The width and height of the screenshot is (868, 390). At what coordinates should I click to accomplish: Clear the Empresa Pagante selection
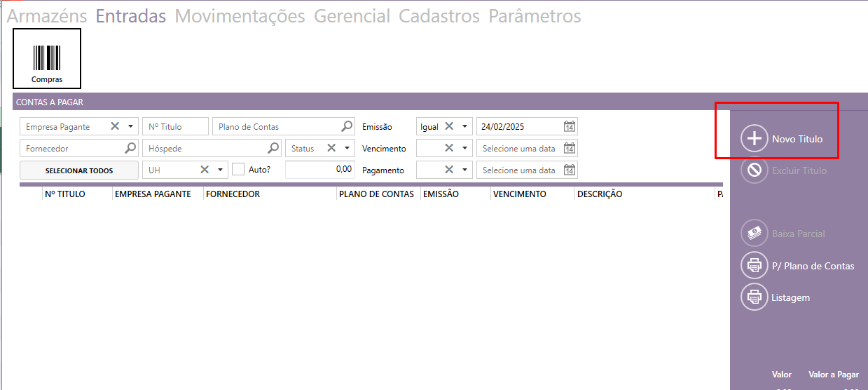[115, 127]
